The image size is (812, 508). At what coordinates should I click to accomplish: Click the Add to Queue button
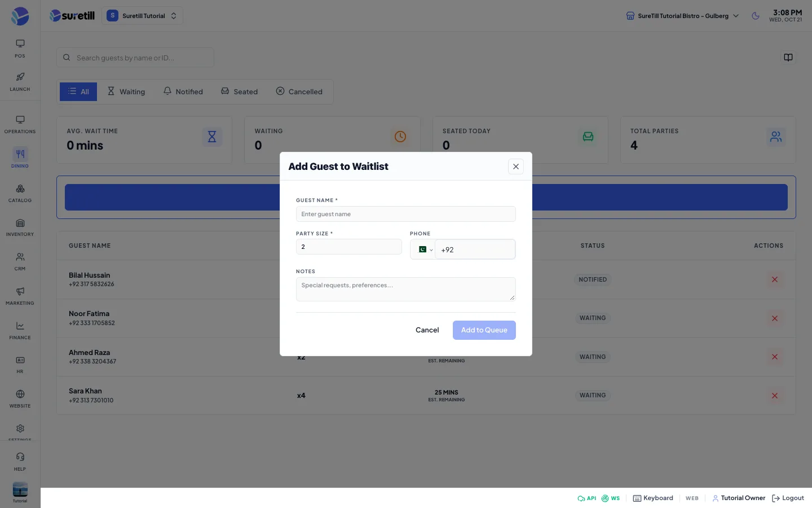click(484, 330)
